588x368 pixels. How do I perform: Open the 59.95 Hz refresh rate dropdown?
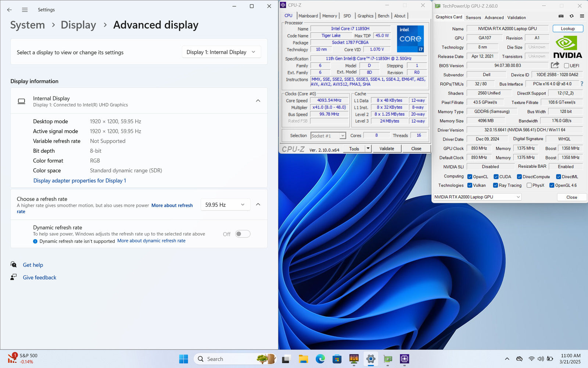pos(225,205)
